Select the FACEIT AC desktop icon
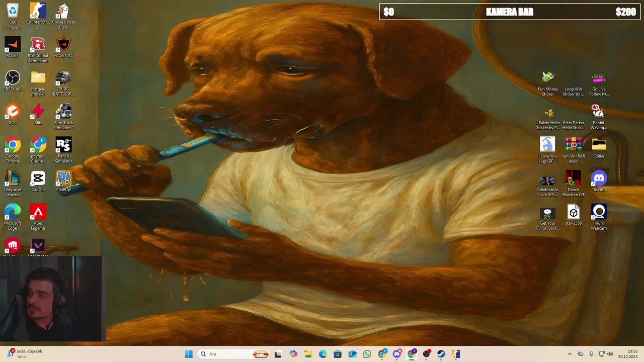The height and width of the screenshot is (362, 644). click(63, 47)
